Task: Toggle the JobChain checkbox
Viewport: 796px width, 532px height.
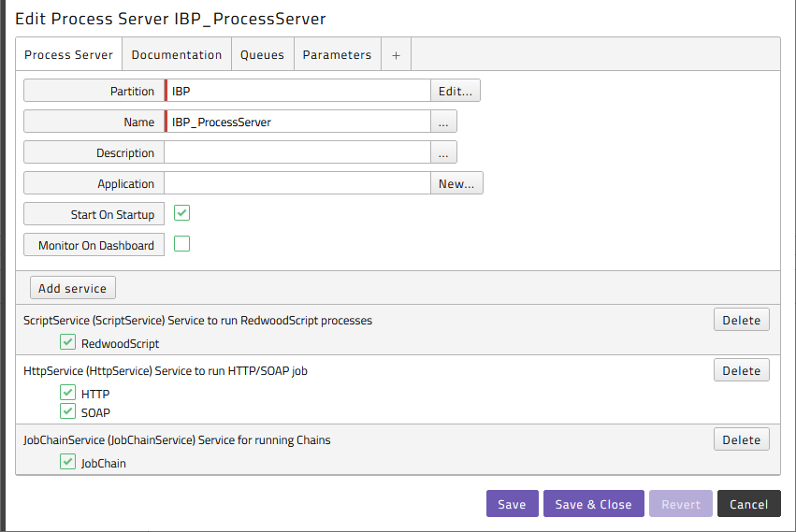Action: [67, 462]
